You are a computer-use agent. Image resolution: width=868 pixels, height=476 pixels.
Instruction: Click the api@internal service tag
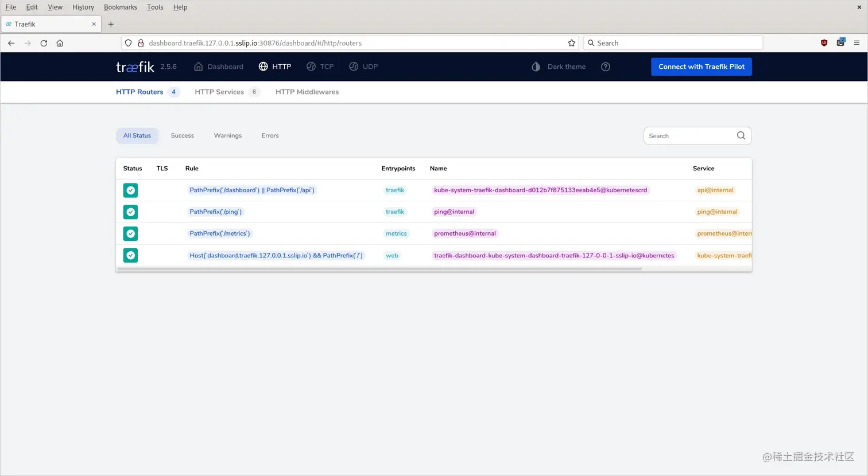(x=715, y=190)
